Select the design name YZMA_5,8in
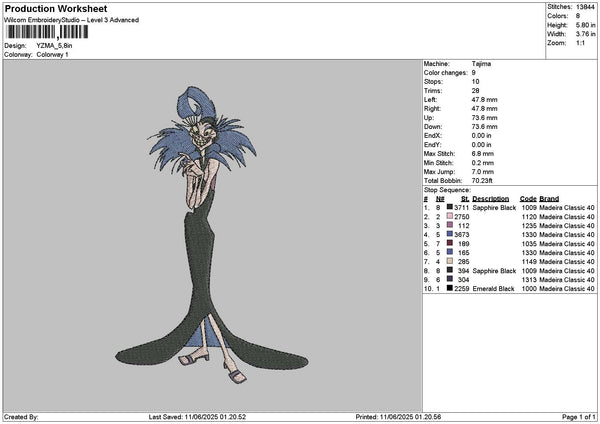600x424 pixels. tap(55, 46)
